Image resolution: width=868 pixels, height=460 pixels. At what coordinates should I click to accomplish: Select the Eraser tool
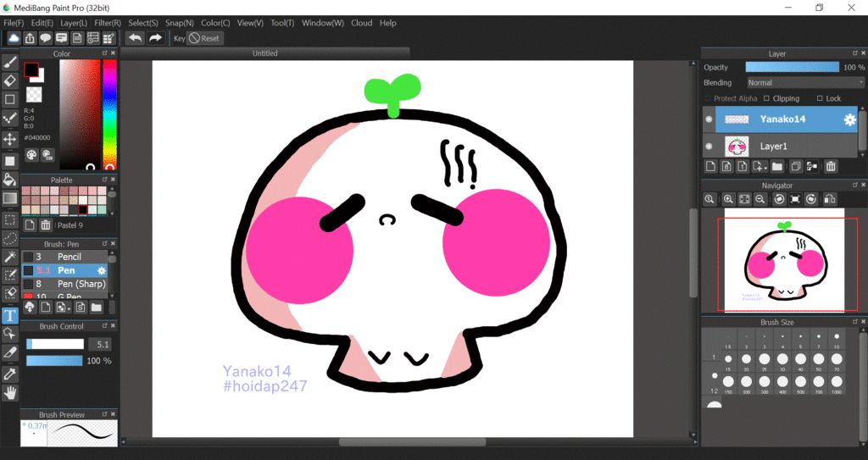pos(10,80)
